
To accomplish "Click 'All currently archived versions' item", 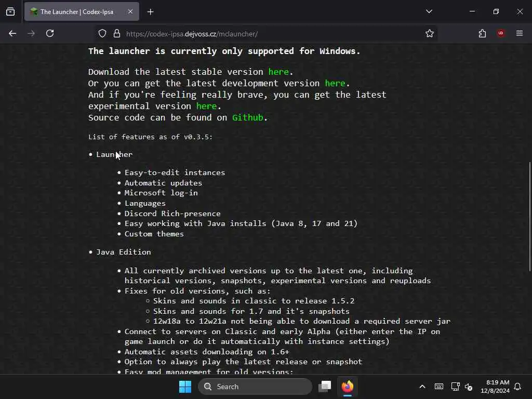I will coord(277,276).
